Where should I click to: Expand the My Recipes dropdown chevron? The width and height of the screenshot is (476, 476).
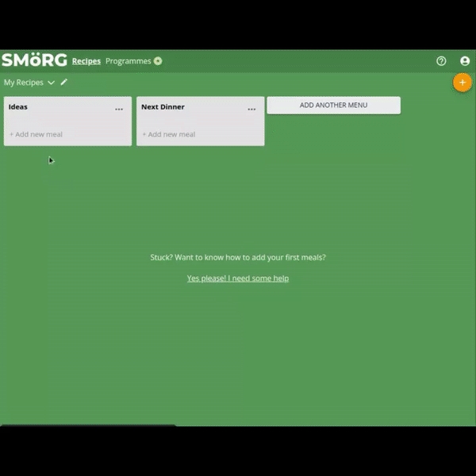[52, 83]
